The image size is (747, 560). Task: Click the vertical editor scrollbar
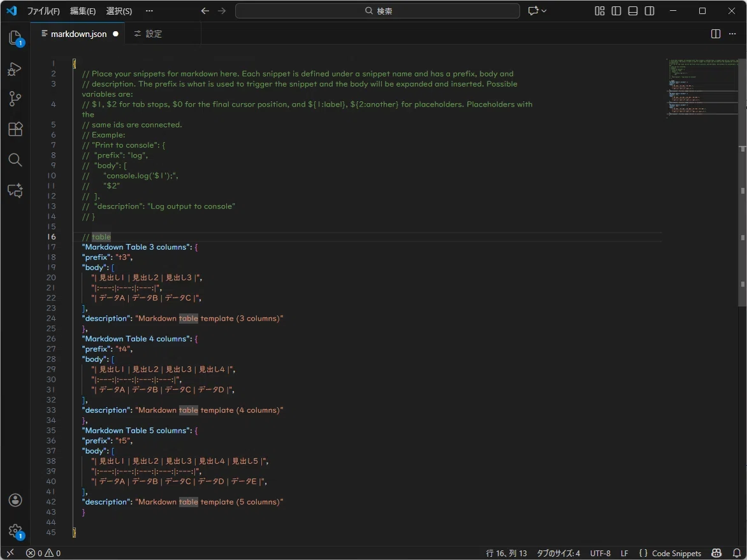(743, 181)
